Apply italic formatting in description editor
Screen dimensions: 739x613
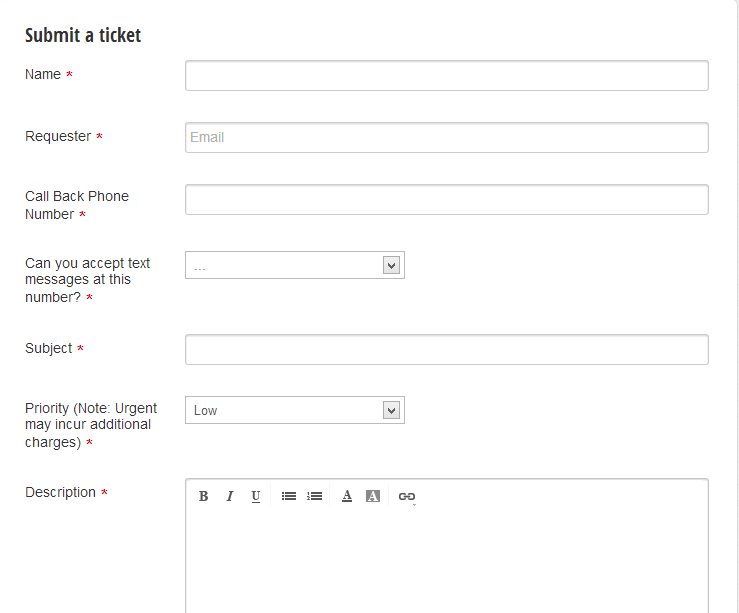point(230,496)
